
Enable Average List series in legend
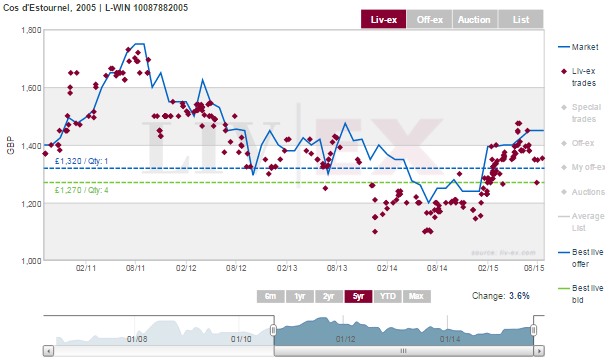click(x=581, y=222)
